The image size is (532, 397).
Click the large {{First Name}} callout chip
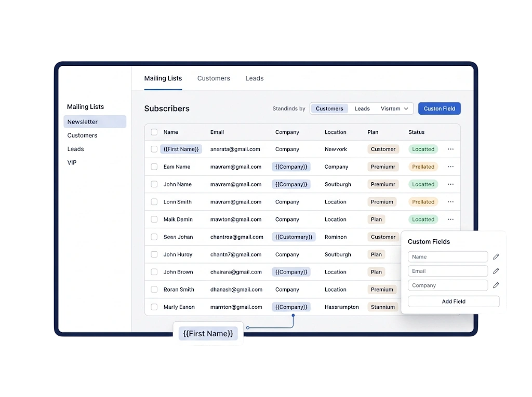[208, 334]
